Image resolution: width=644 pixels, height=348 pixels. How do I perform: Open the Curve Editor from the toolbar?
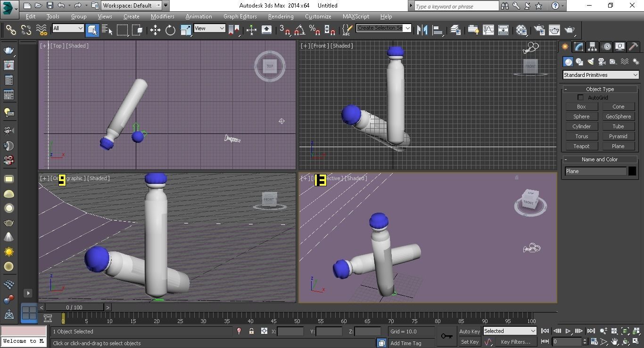click(x=488, y=30)
